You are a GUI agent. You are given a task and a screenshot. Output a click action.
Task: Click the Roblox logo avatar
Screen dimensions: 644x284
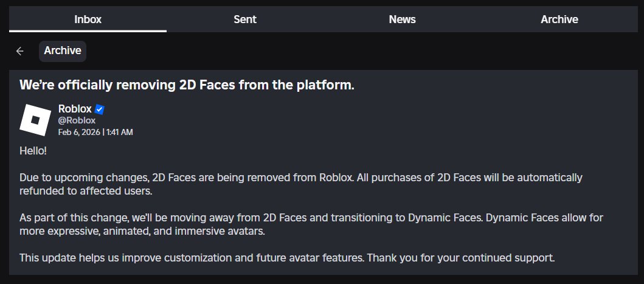point(35,120)
